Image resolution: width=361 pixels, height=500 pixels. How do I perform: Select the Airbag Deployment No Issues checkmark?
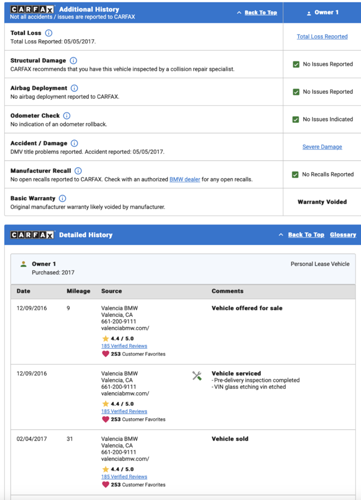pos(296,92)
